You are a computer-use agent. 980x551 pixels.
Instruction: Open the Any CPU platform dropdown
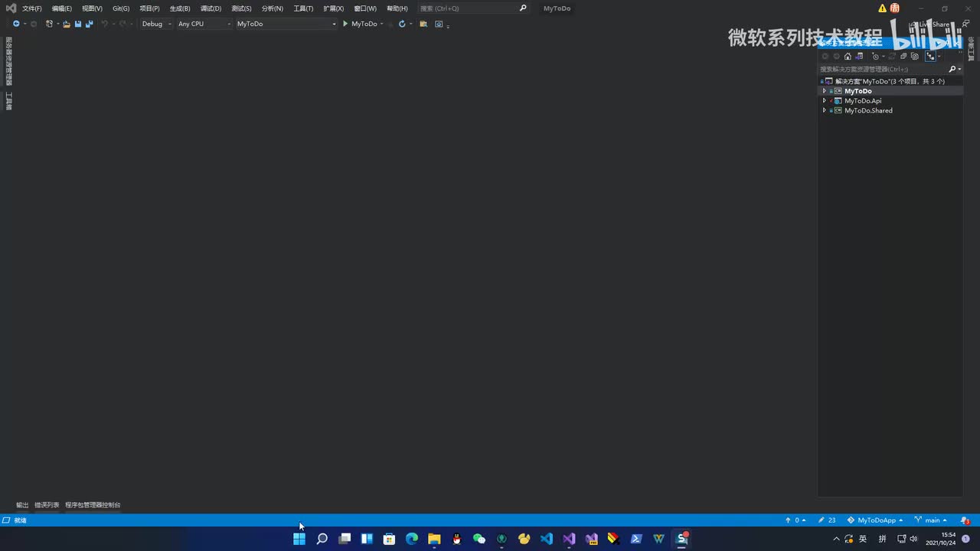204,24
